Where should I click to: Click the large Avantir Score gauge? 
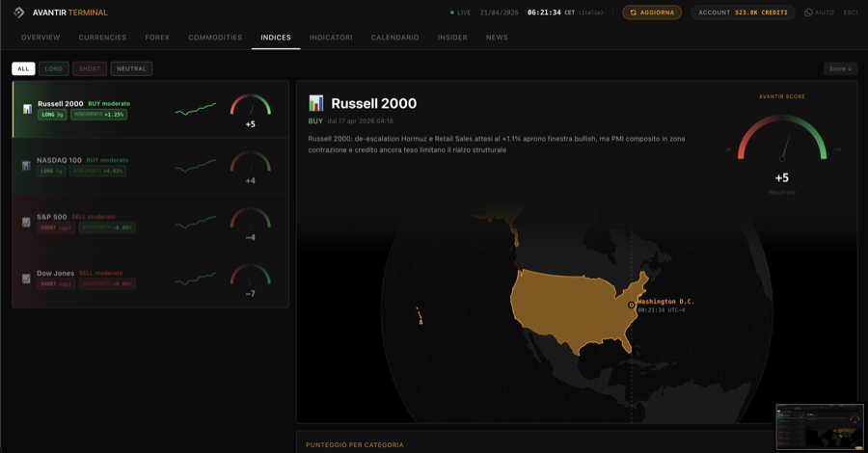click(781, 138)
